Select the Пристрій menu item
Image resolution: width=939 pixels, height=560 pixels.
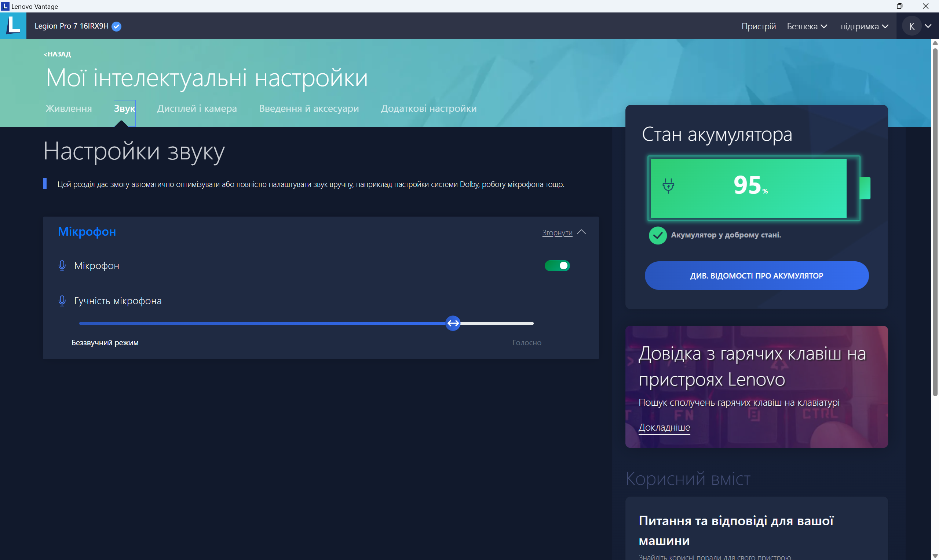[759, 26]
